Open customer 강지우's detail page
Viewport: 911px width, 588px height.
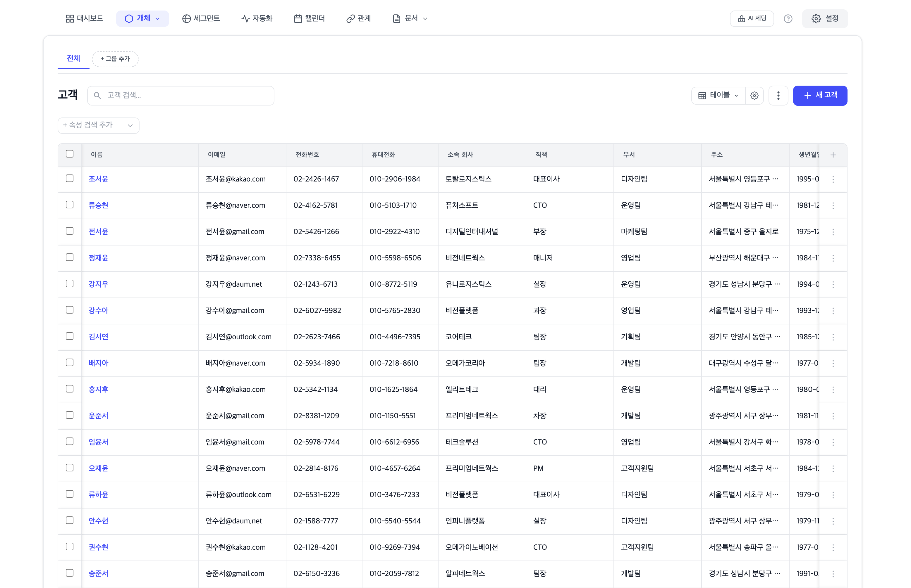click(x=98, y=284)
